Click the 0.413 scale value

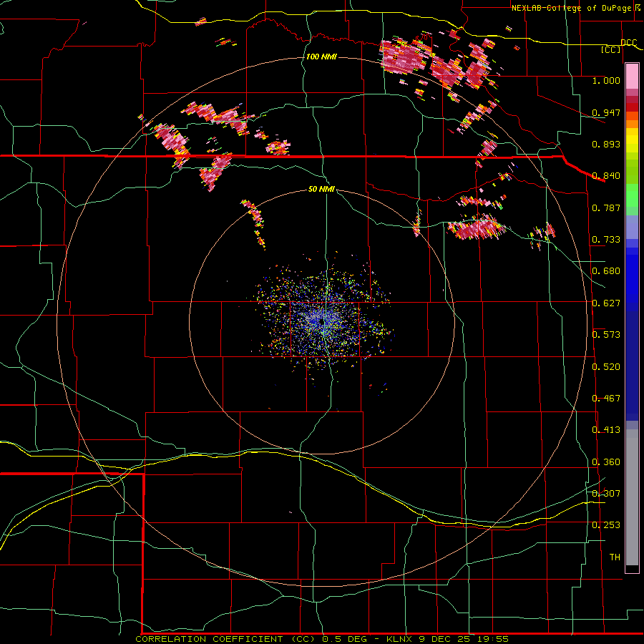click(x=606, y=430)
